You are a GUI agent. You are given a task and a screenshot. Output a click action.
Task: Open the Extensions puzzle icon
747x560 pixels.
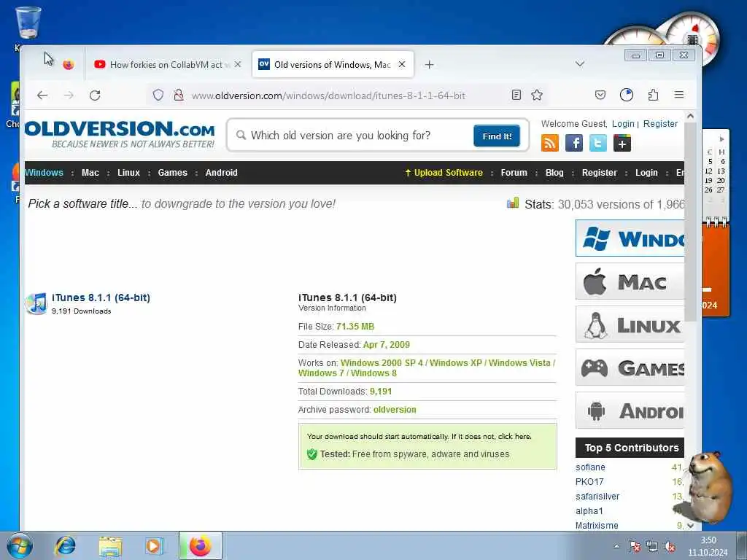tap(653, 96)
